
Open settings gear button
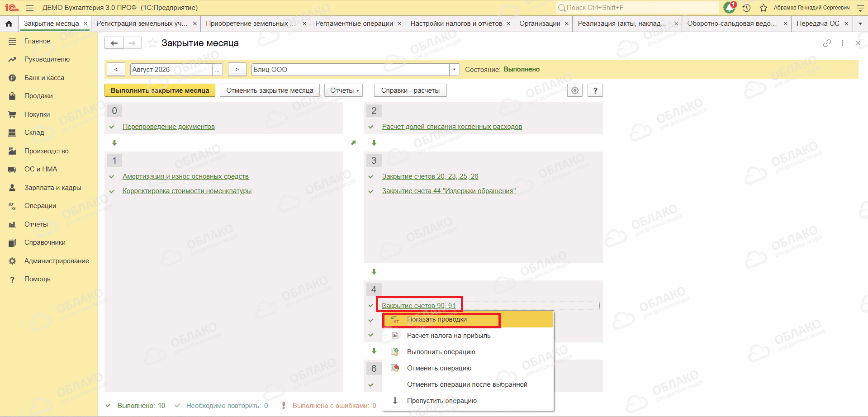tap(575, 90)
